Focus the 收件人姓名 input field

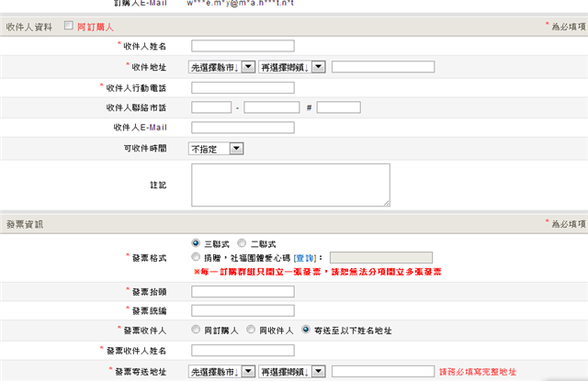[243, 46]
